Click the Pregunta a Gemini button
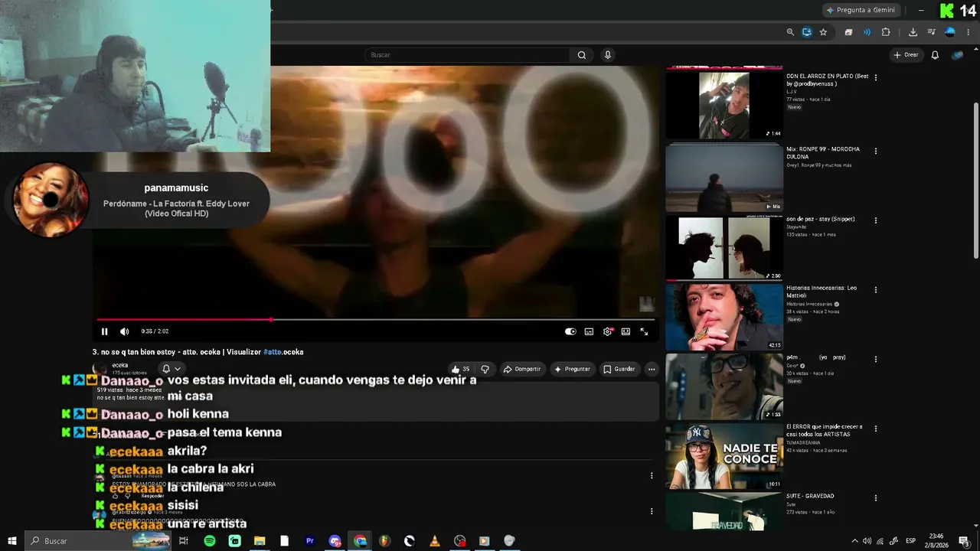This screenshot has width=980, height=551. 861,10
